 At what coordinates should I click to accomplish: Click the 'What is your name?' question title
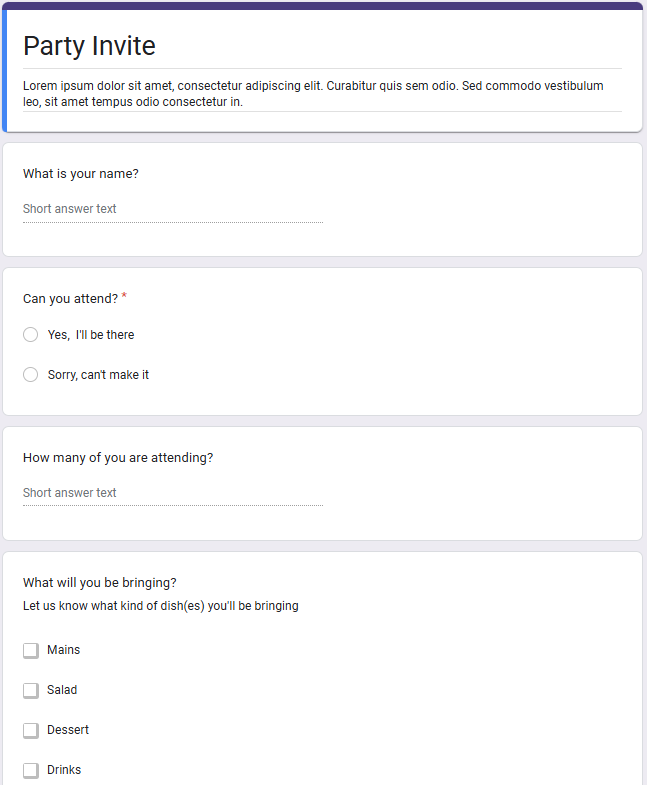pos(81,174)
